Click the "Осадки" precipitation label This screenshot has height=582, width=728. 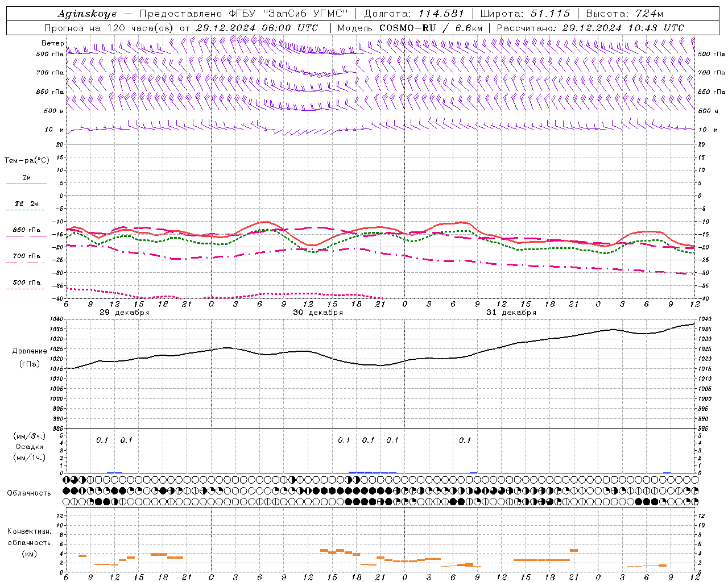[x=29, y=447]
